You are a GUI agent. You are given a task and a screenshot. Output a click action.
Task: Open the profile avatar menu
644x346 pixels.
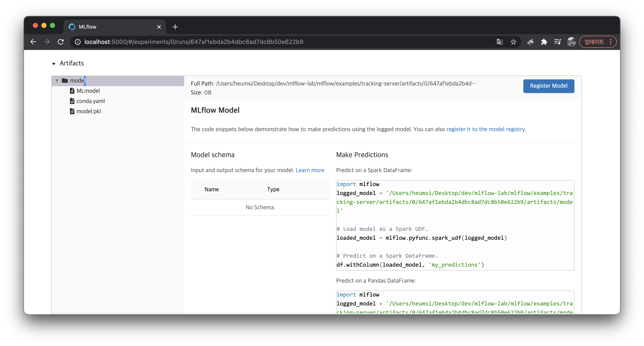(x=571, y=42)
